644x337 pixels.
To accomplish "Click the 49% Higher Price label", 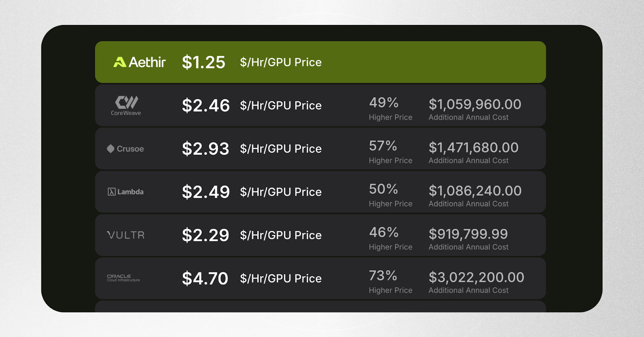I will tap(390, 109).
